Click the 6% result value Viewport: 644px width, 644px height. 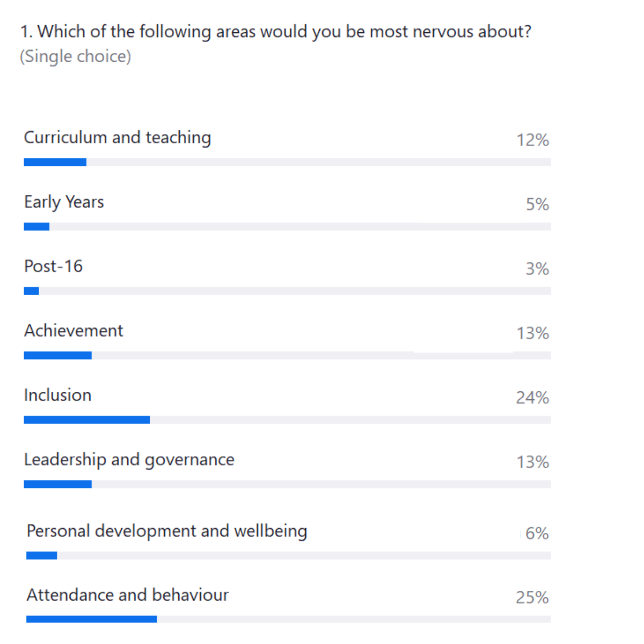(537, 533)
